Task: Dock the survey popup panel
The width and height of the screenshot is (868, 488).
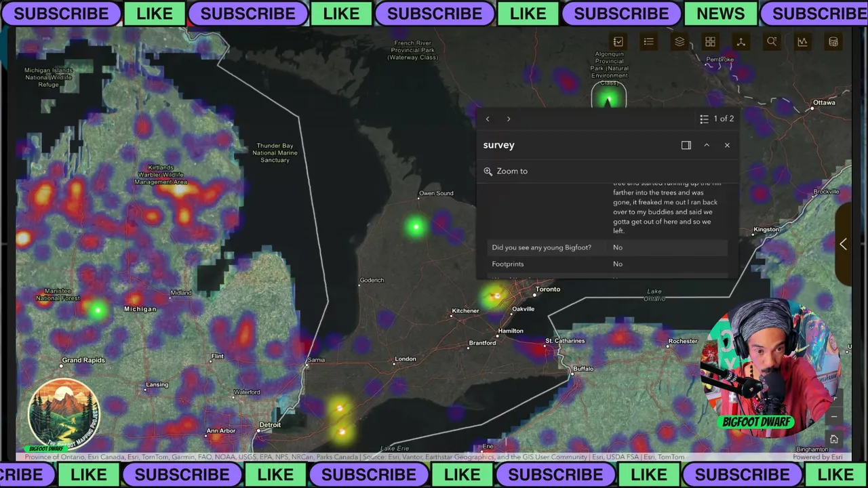Action: (x=686, y=145)
